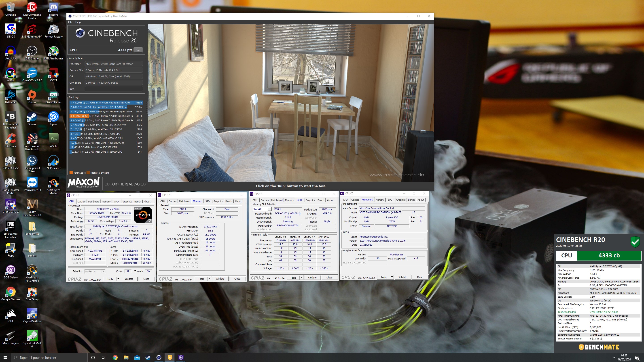
Task: Open Slot #2 memory slot dropdown
Action: [262, 209]
